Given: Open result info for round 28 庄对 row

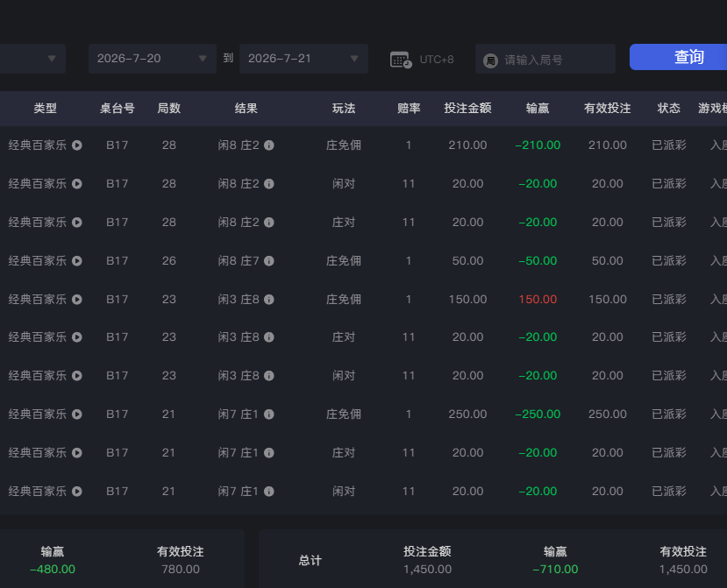Looking at the screenshot, I should [269, 223].
